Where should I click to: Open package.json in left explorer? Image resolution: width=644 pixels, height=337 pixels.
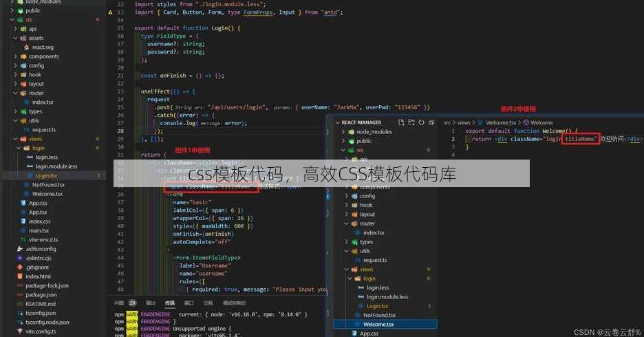41,295
